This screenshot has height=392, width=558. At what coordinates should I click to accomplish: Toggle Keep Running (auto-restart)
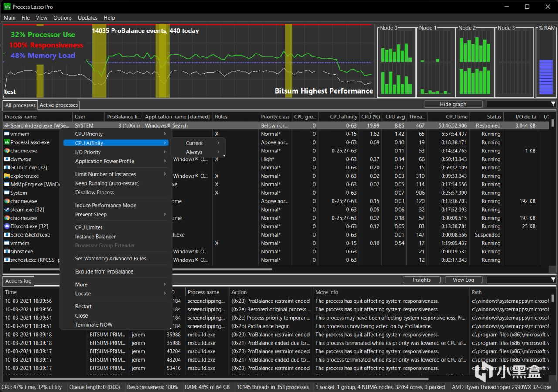[116, 183]
